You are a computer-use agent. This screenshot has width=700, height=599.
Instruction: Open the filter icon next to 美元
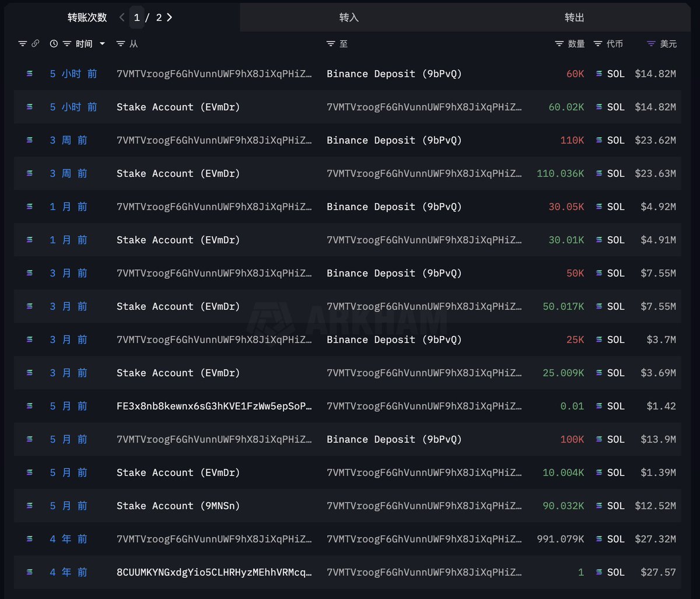(x=652, y=44)
